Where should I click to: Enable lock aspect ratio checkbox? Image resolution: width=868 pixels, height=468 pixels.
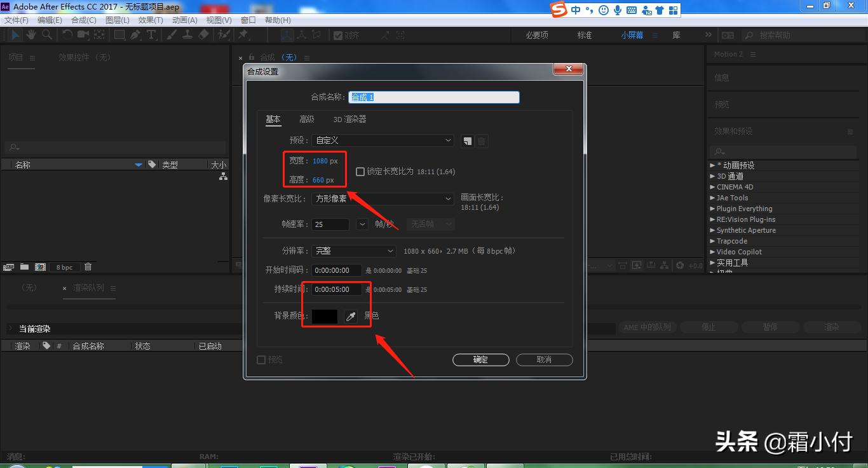click(360, 172)
